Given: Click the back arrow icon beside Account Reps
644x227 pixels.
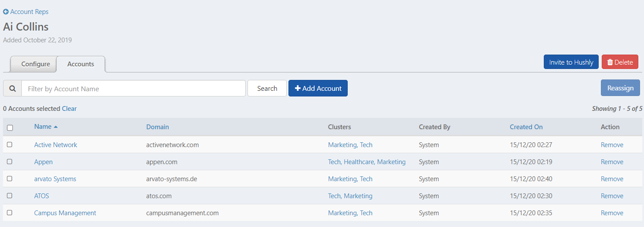Looking at the screenshot, I should pos(6,12).
